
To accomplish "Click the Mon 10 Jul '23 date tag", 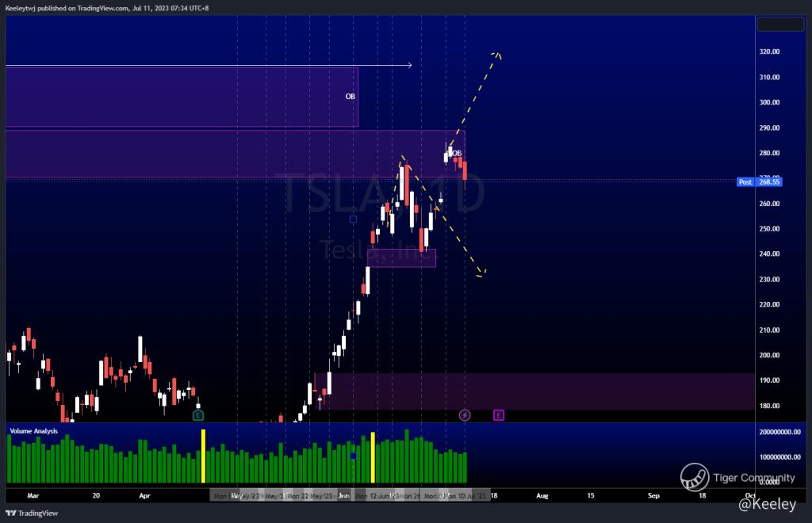I will (465, 496).
